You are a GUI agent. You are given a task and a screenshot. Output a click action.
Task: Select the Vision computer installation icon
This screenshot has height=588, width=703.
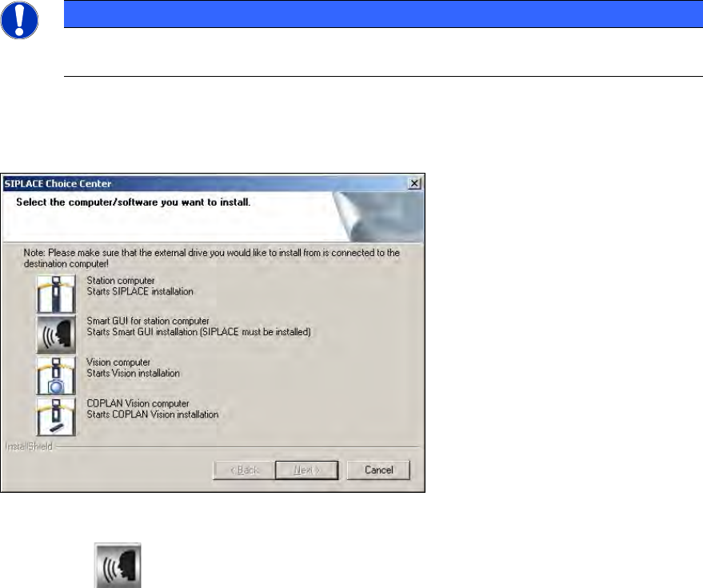point(56,376)
